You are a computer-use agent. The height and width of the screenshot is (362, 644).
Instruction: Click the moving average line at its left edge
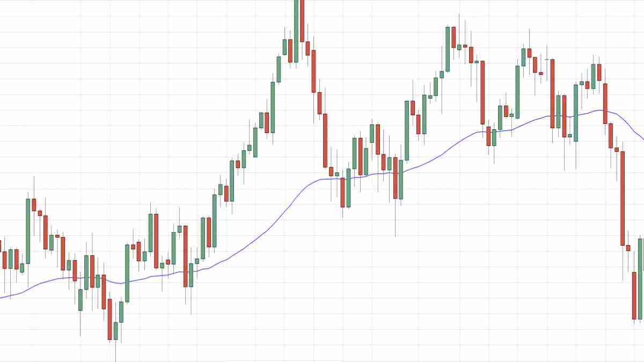[x=3, y=297]
